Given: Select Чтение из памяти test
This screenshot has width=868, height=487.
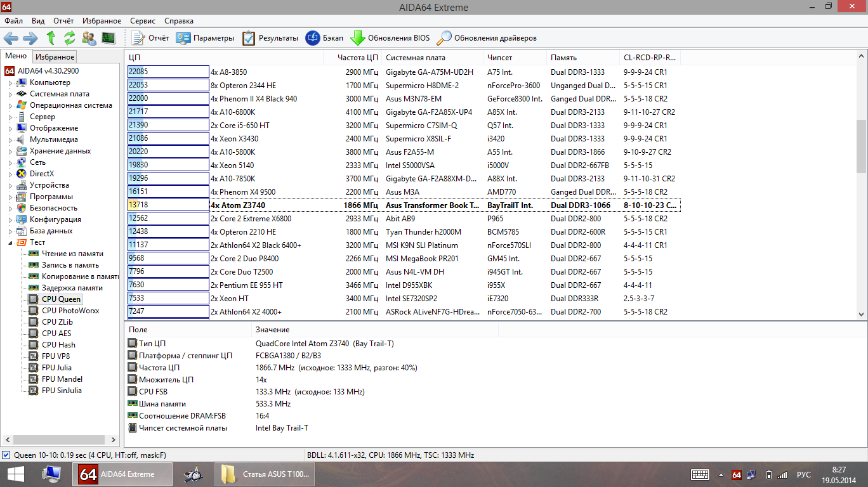Looking at the screenshot, I should pos(72,254).
